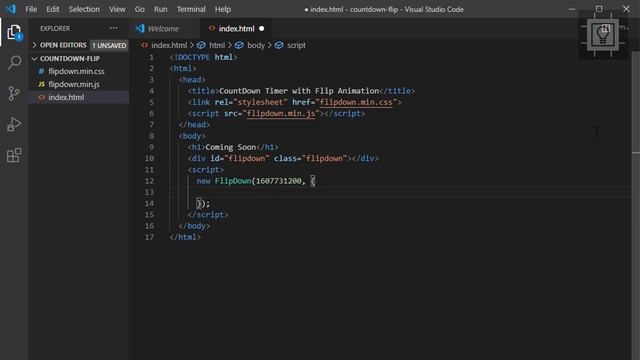Follow the flipdown.min.css href link
The height and width of the screenshot is (360, 640).
point(356,102)
